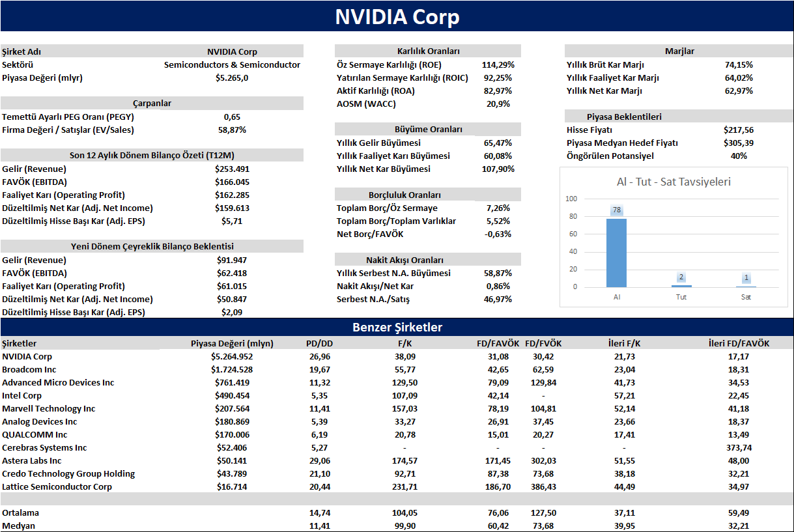This screenshot has width=794, height=532.
Task: Select the Çarpanlar section header
Action: coord(152,104)
